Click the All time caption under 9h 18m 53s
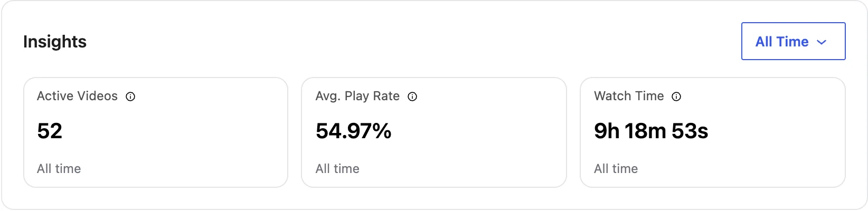The image size is (868, 211). [x=616, y=169]
